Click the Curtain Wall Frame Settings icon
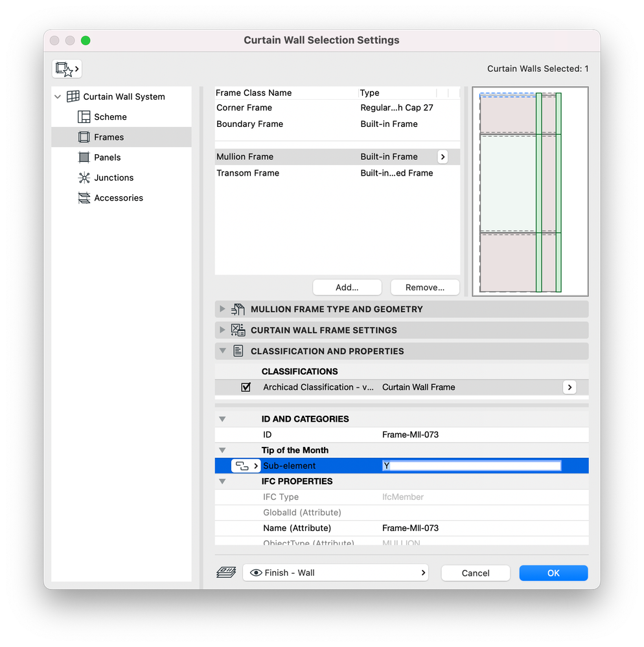This screenshot has width=644, height=647. click(x=238, y=330)
